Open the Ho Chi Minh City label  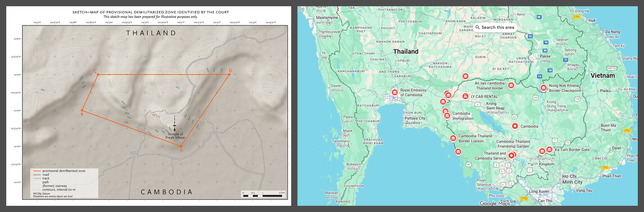pyautogui.click(x=573, y=179)
